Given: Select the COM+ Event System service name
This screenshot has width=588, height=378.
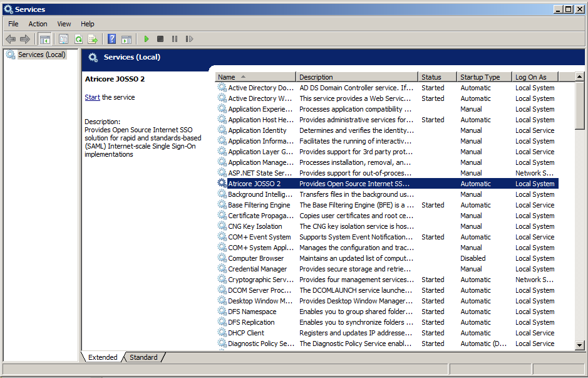Looking at the screenshot, I should pyautogui.click(x=259, y=237).
